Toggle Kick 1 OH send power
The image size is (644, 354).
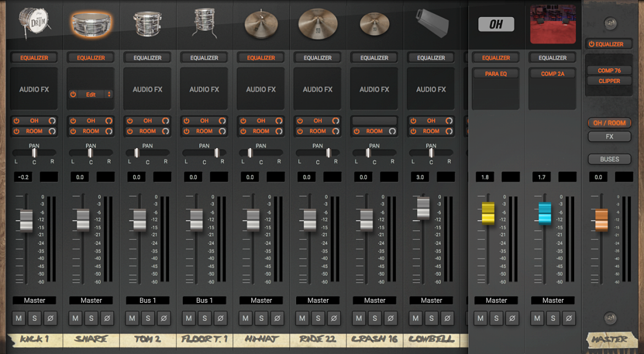click(x=17, y=121)
